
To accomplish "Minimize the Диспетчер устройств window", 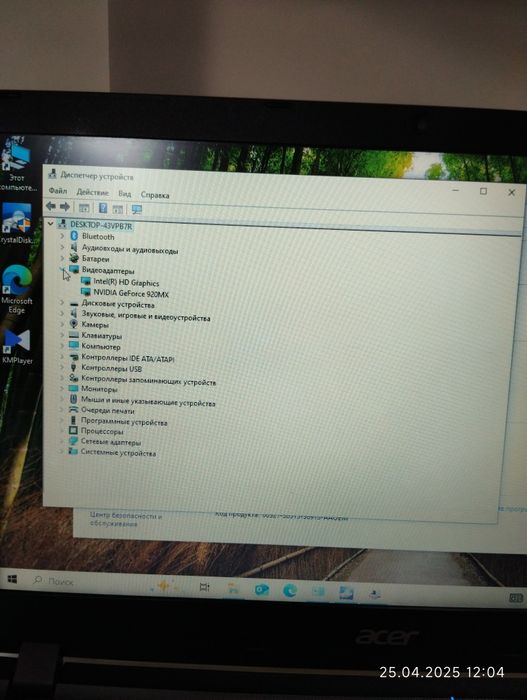I will pyautogui.click(x=456, y=190).
